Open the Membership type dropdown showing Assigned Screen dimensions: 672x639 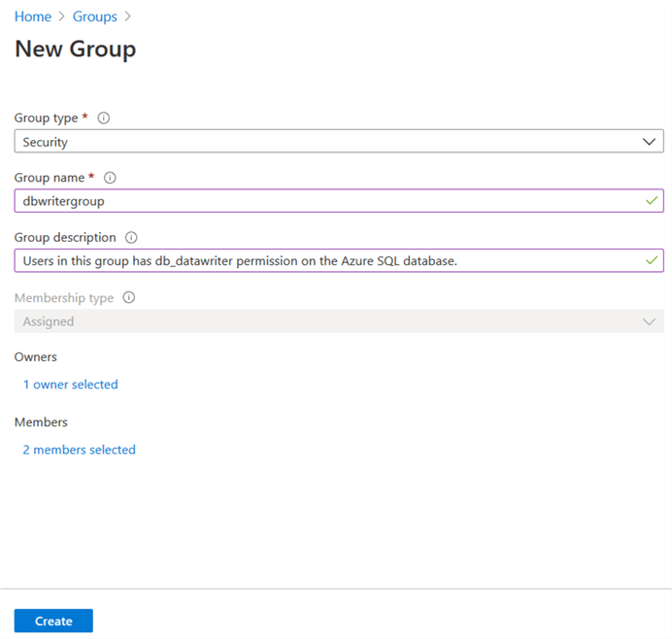(330, 321)
